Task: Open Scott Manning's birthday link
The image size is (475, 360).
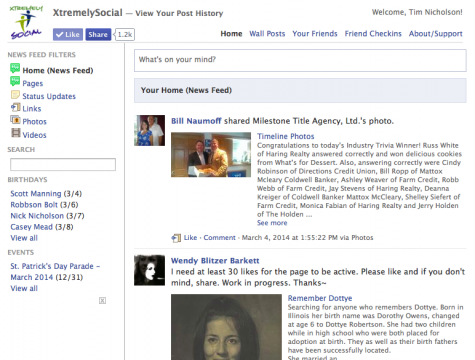Action: pyautogui.click(x=36, y=194)
